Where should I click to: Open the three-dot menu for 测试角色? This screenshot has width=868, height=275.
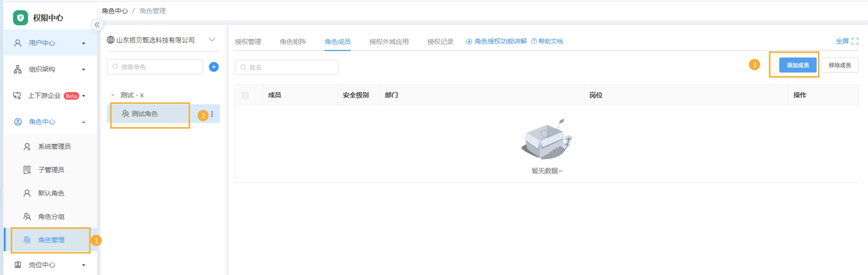click(212, 114)
